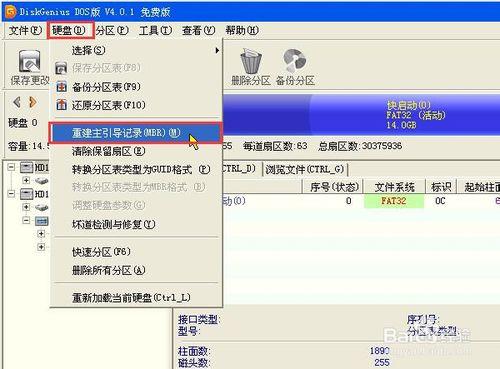Open the 帮助(H) menu
Image resolution: width=500 pixels, height=369 pixels.
pos(242,31)
